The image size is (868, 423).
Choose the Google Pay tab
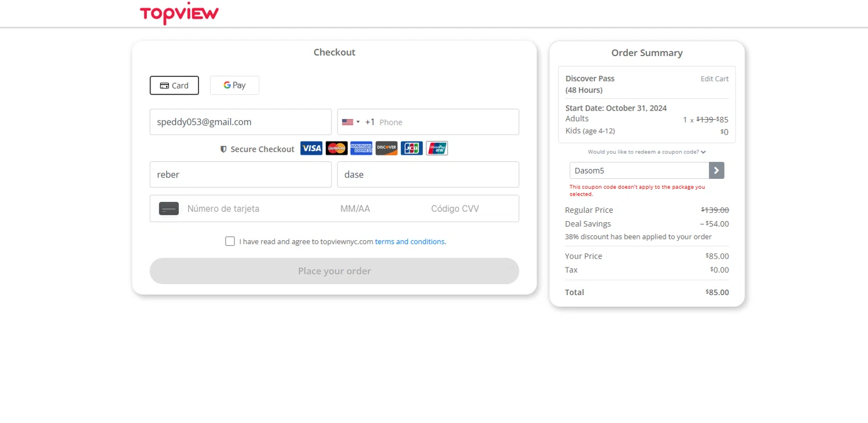234,85
